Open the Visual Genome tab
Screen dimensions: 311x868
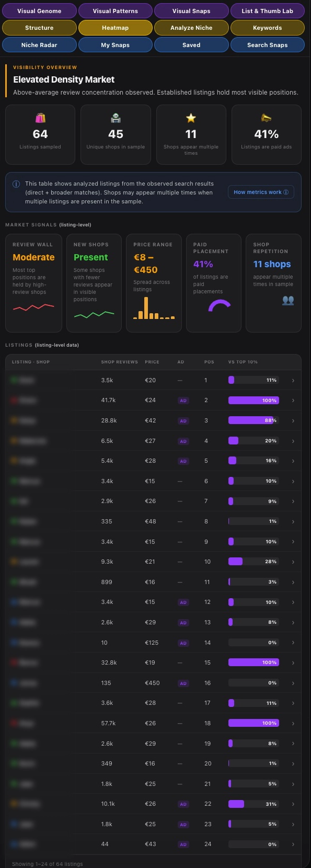tap(39, 11)
